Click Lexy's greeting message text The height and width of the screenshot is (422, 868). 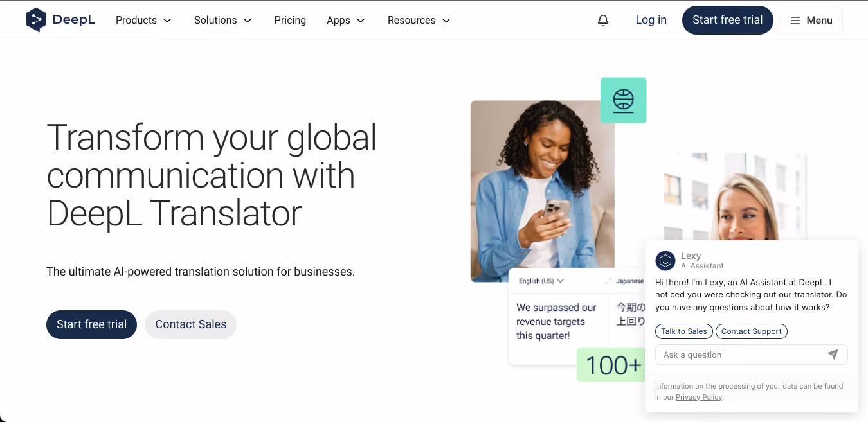click(751, 295)
